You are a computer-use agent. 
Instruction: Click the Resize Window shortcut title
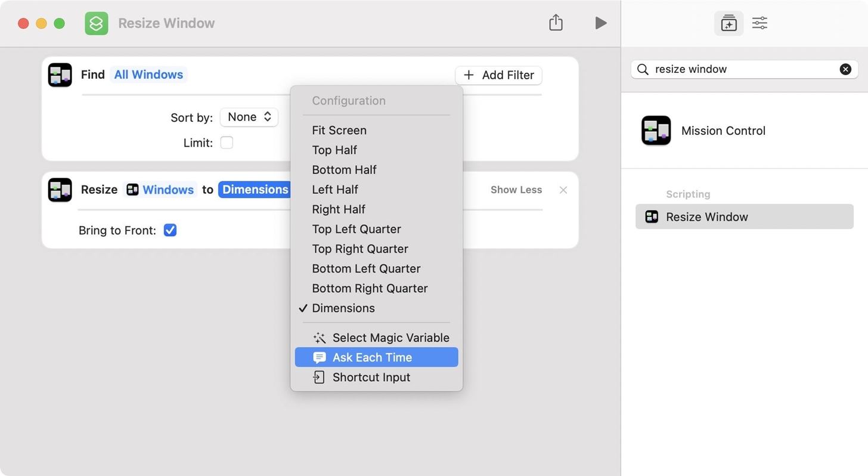coord(166,23)
